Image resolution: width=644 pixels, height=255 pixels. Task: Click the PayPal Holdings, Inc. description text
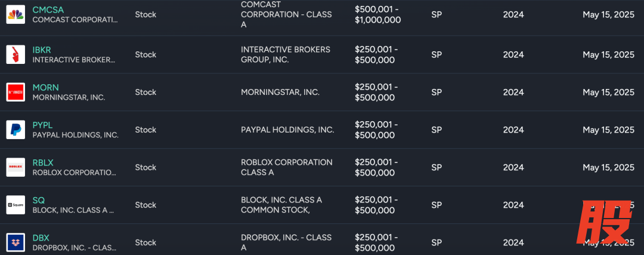pos(287,130)
